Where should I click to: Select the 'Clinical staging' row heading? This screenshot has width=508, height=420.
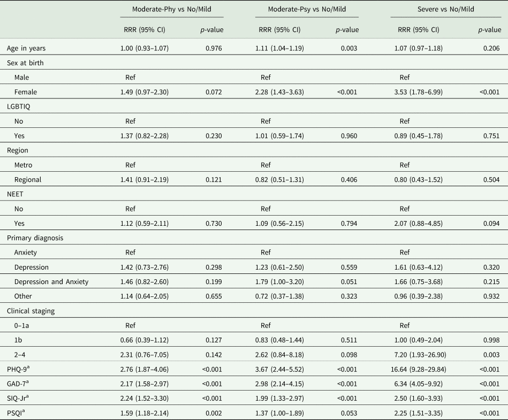32,311
